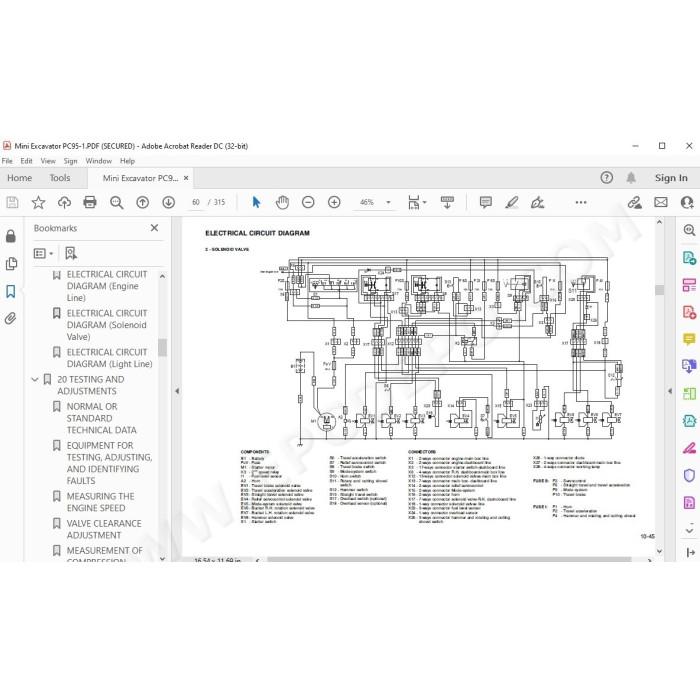The image size is (700, 700).
Task: Open Electrical Circuit Diagram Solenoid Valve bookmark
Action: pos(107,325)
